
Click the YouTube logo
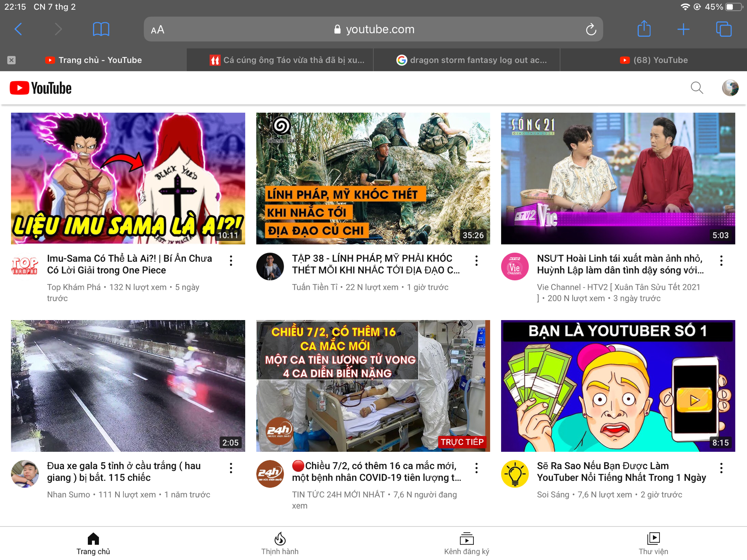(x=40, y=88)
